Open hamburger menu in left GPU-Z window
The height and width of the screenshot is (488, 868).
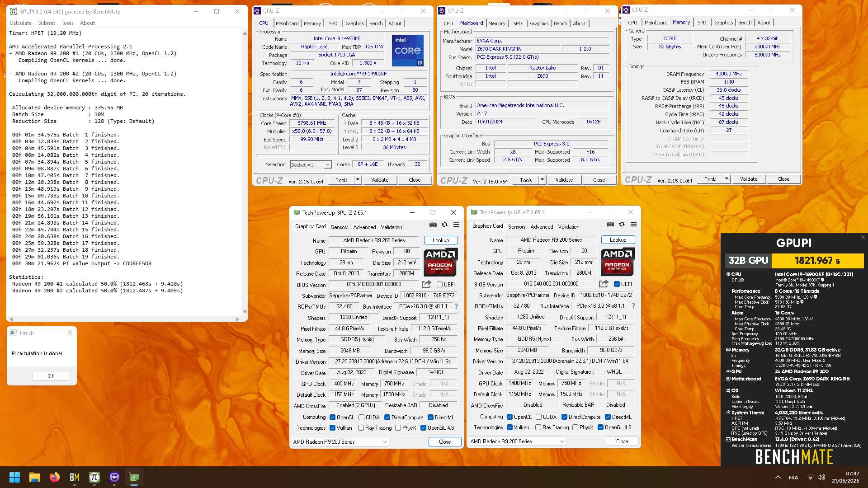click(x=456, y=225)
